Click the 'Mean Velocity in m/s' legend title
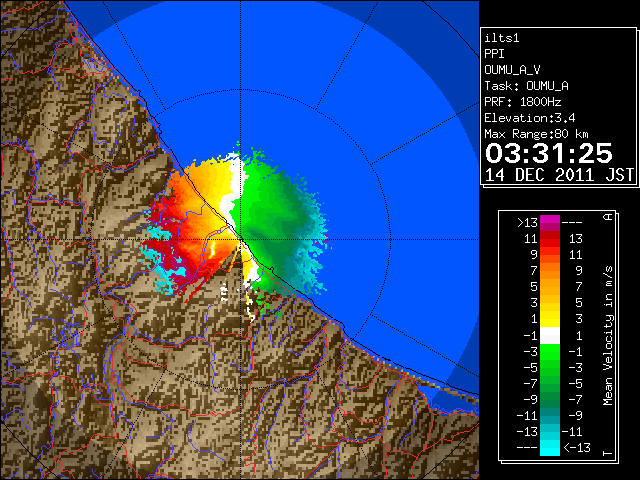The height and width of the screenshot is (480, 640). click(x=608, y=336)
